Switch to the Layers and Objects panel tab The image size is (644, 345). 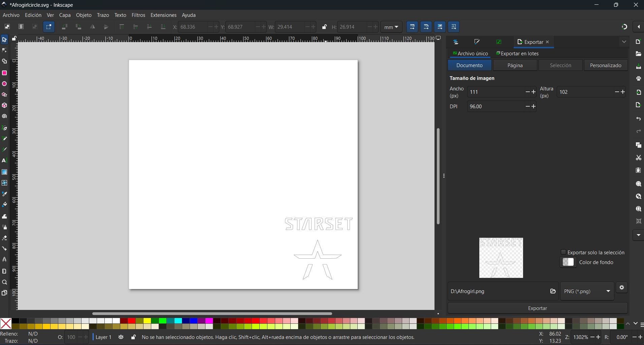coord(456,42)
